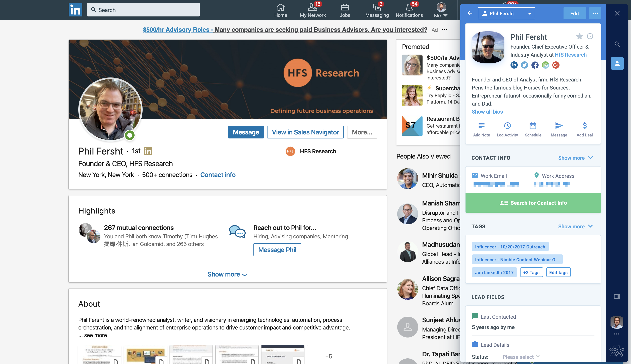631x364 pixels.
Task: Click the Nimble logo icon at bottom
Action: pyautogui.click(x=617, y=351)
